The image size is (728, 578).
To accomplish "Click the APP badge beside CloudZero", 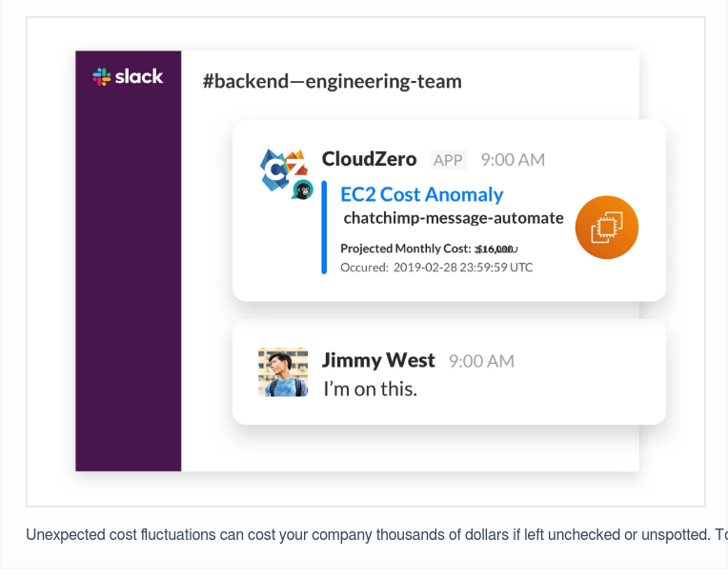I will [448, 160].
